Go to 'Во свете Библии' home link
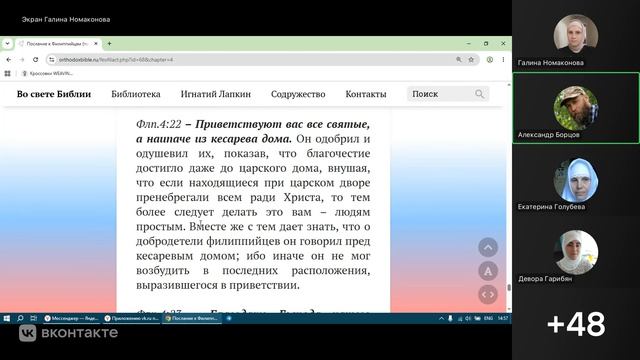The height and width of the screenshot is (360, 640). [54, 94]
